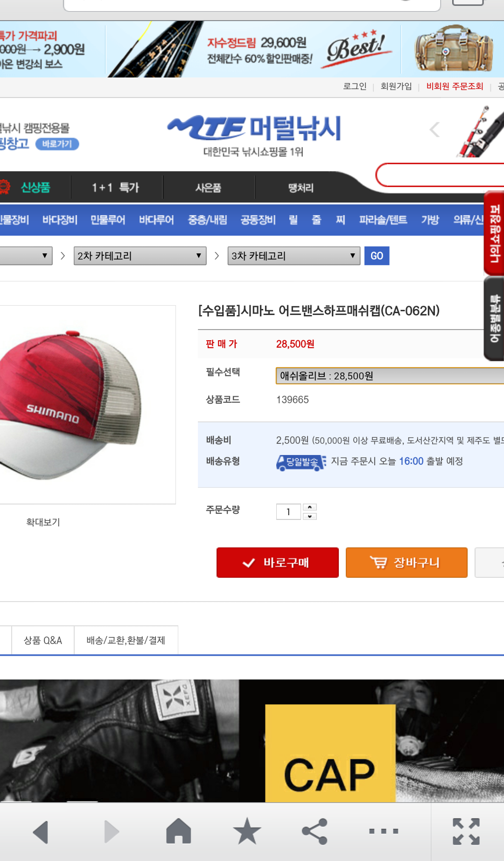Select the 신상품 menu item
Screen dimensions: 504x861
pyautogui.click(x=35, y=188)
